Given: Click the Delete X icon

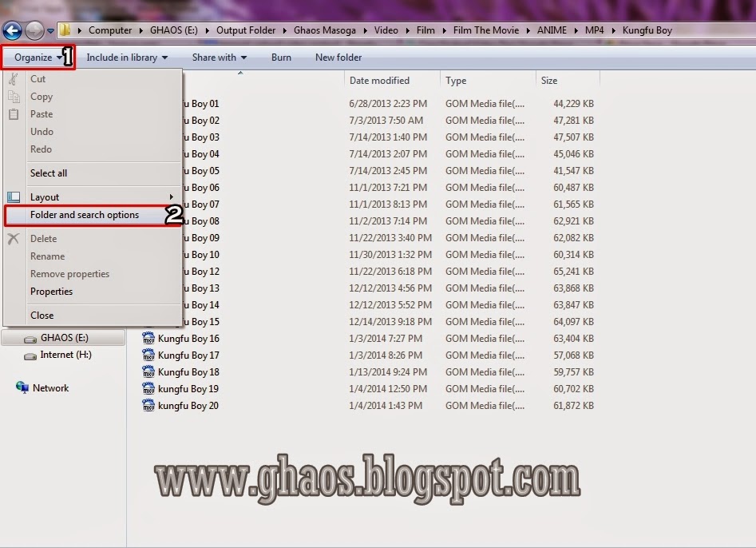Looking at the screenshot, I should pyautogui.click(x=13, y=238).
